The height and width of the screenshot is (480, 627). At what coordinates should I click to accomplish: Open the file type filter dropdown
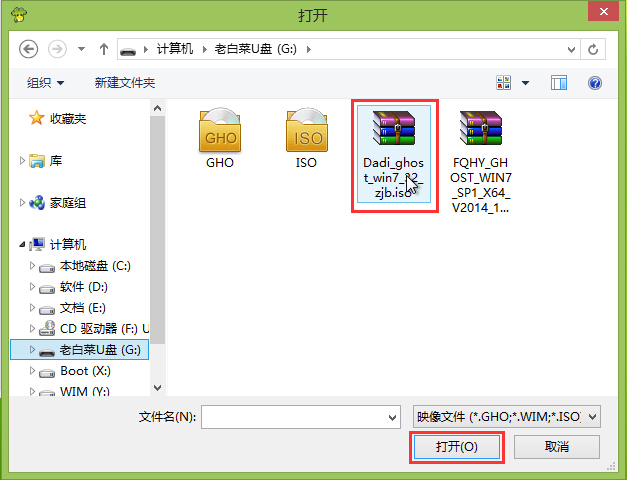507,417
